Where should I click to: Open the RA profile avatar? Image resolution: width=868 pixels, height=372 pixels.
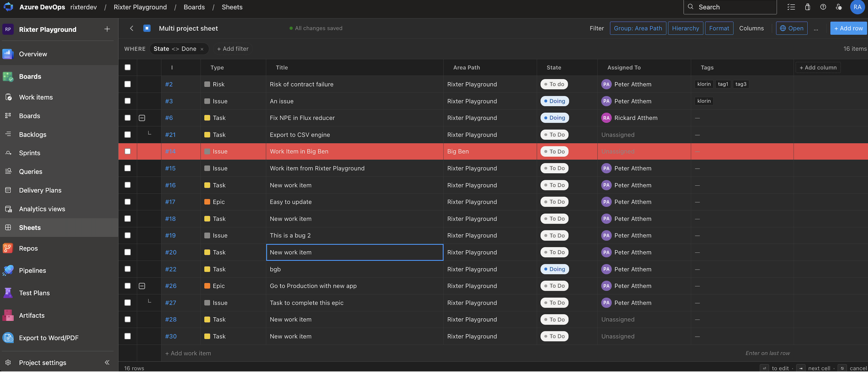(x=857, y=7)
